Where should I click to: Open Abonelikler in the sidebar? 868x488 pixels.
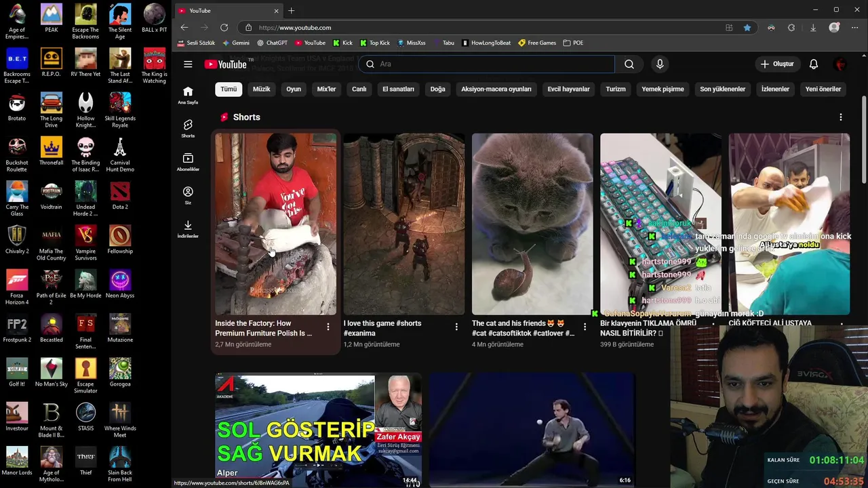coord(188,162)
